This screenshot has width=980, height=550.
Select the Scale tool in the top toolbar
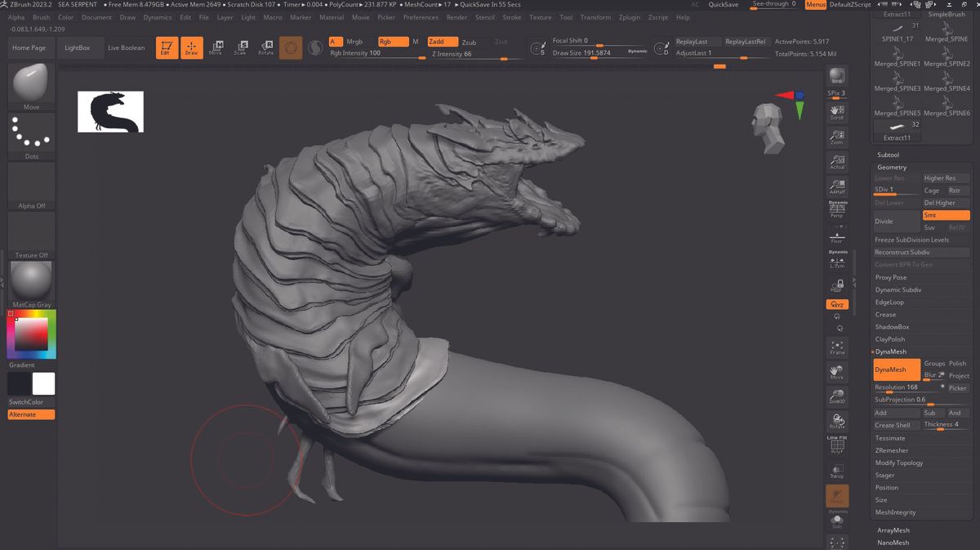click(241, 47)
